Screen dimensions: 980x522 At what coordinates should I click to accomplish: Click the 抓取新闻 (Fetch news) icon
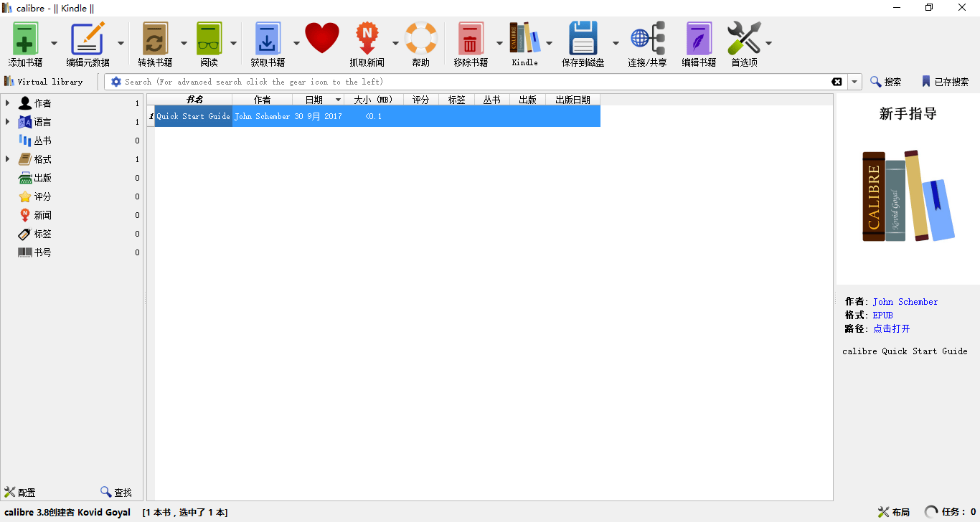coord(367,38)
